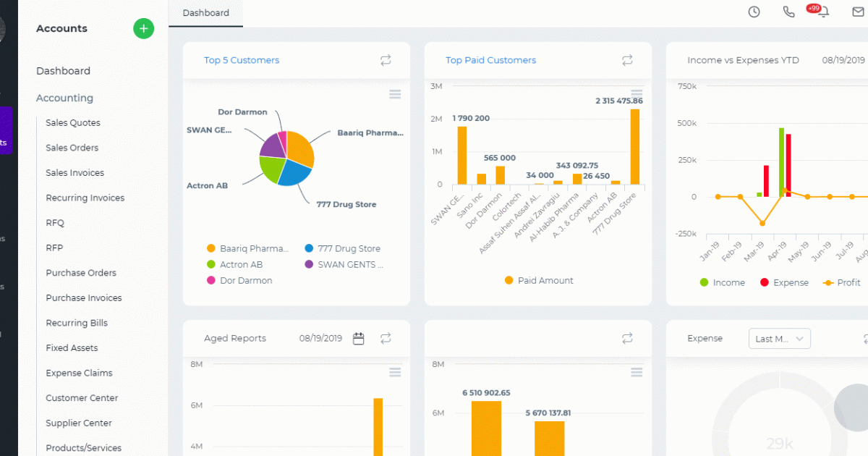Hide the Expense series via legend
868x456 pixels.
pos(784,282)
